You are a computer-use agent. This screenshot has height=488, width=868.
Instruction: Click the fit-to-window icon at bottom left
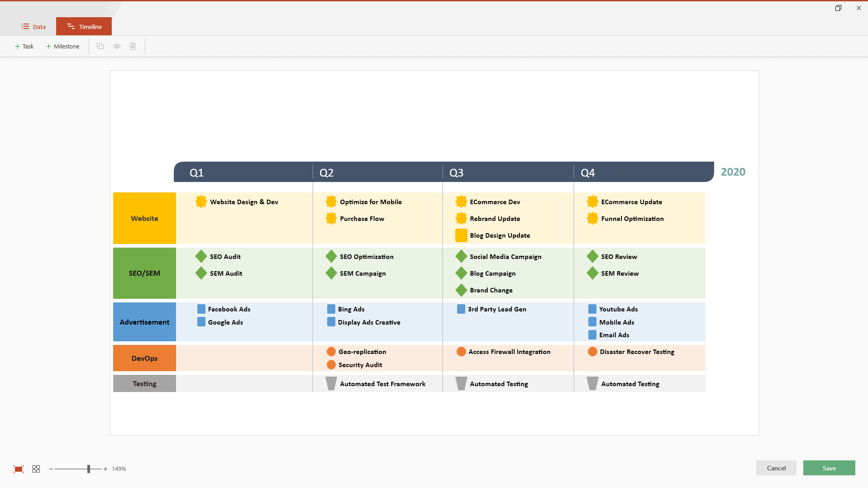point(19,469)
